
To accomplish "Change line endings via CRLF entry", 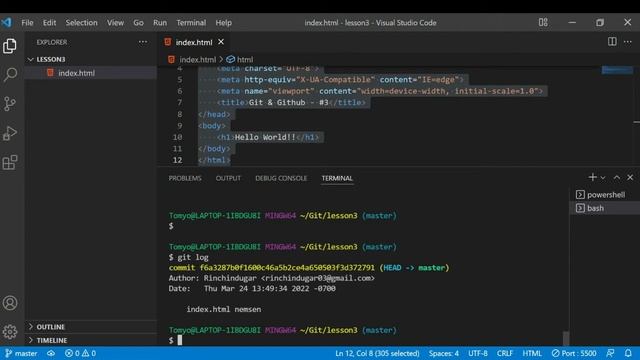I will pyautogui.click(x=504, y=353).
